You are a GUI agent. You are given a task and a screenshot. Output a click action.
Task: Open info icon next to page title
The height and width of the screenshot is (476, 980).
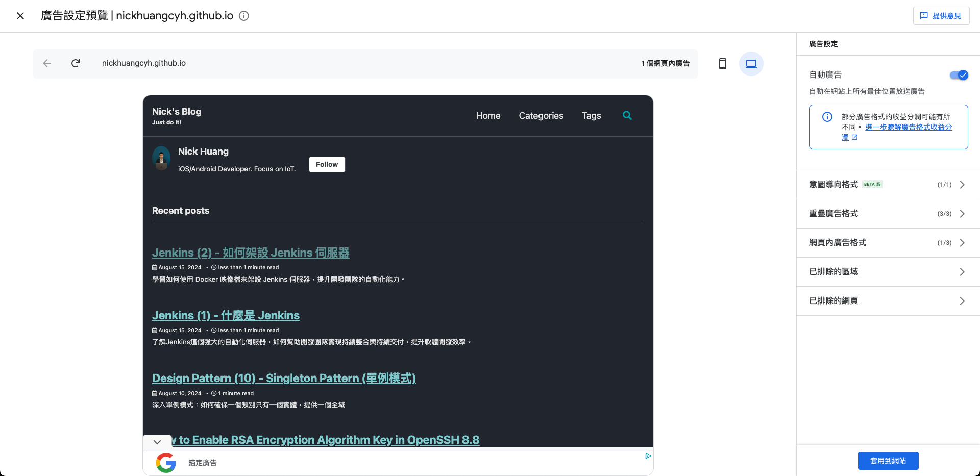pos(244,16)
